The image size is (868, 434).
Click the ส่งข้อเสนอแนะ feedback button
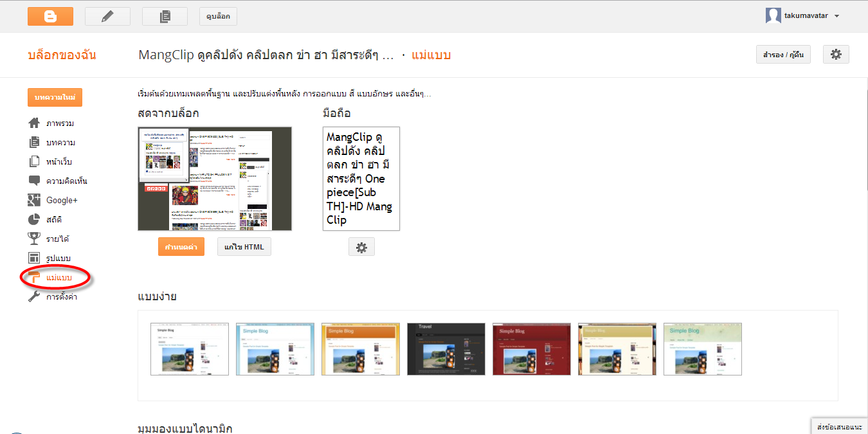840,426
